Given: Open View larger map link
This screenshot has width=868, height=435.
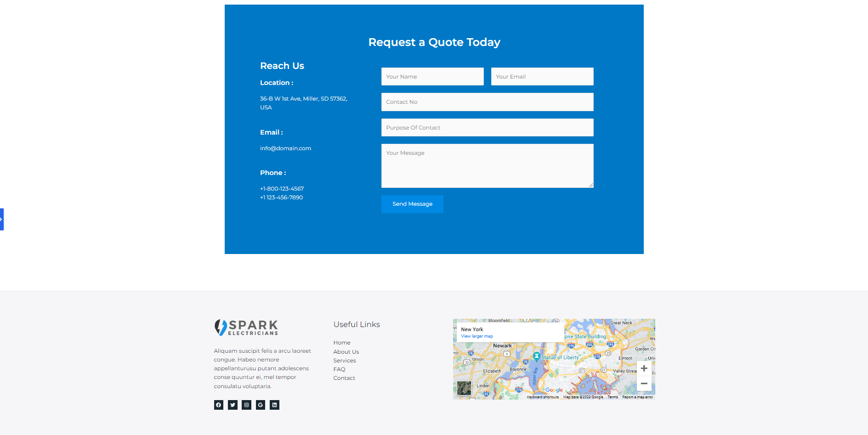Looking at the screenshot, I should point(477,336).
